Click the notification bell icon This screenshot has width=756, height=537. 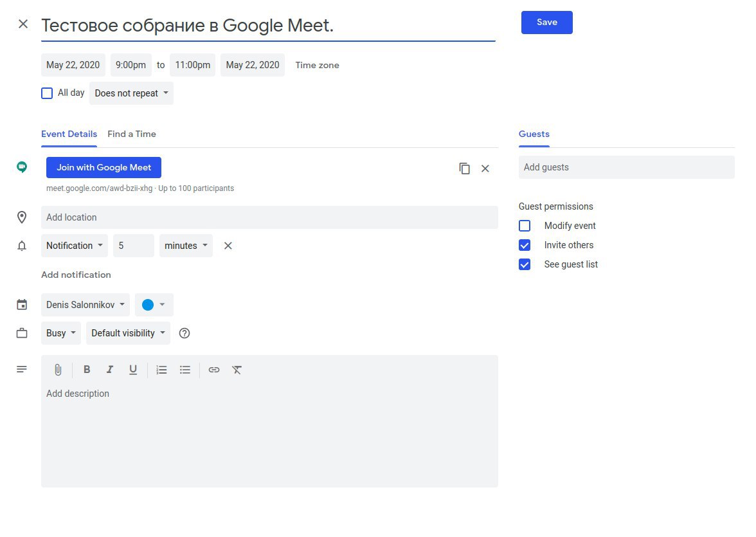[x=22, y=246]
